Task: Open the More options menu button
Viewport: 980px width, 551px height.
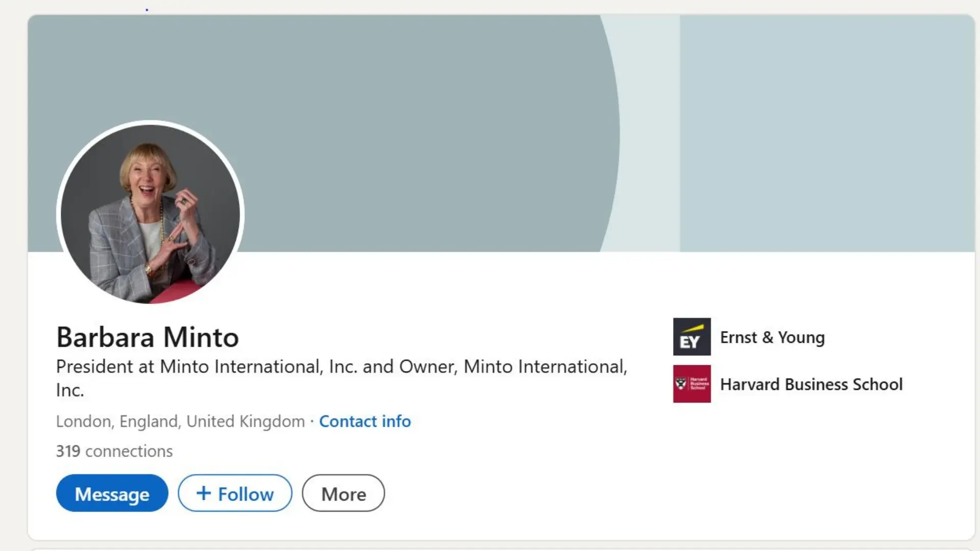Action: (343, 493)
